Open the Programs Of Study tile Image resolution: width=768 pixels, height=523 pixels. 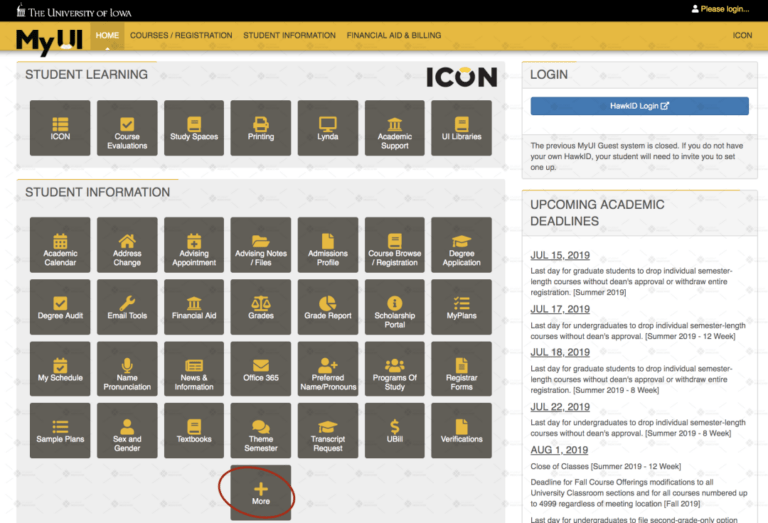tap(395, 369)
